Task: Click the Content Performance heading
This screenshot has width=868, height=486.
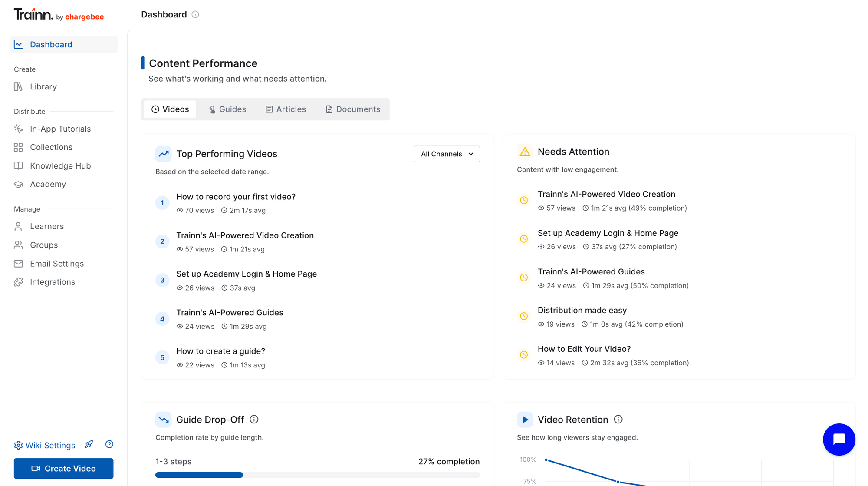Action: coord(203,63)
